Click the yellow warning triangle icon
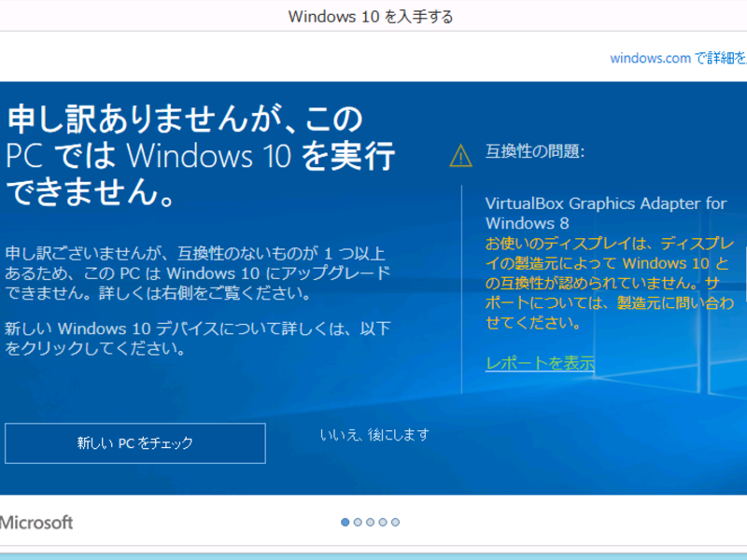 click(x=460, y=156)
